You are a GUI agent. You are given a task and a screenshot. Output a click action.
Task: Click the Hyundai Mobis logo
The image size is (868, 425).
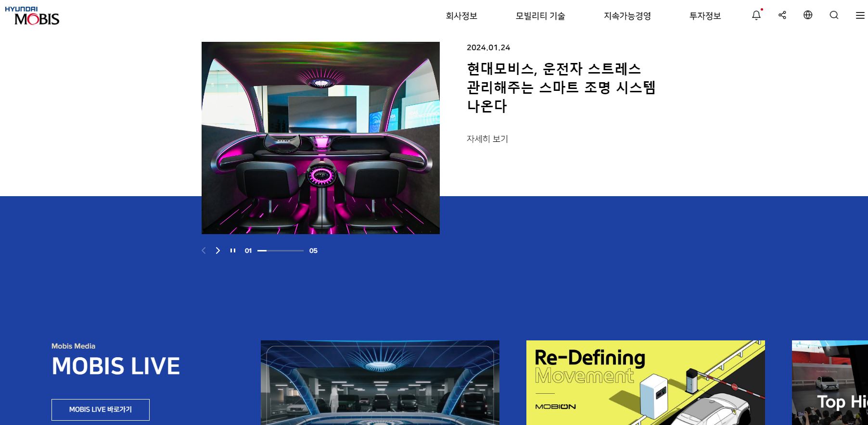[x=32, y=16]
